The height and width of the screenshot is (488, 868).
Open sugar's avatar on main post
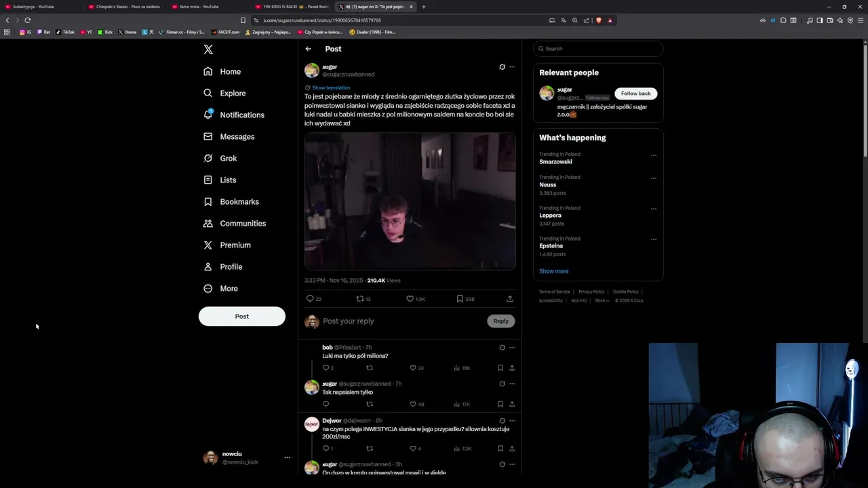[312, 70]
